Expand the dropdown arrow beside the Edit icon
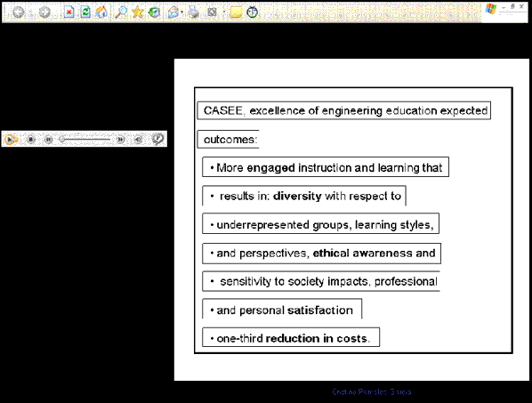 (x=223, y=12)
